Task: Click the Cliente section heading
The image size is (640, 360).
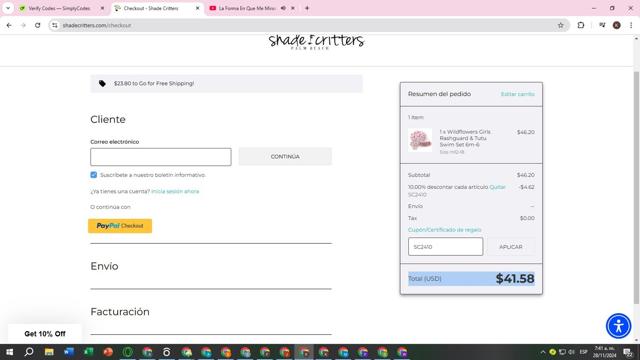Action: pyautogui.click(x=108, y=119)
